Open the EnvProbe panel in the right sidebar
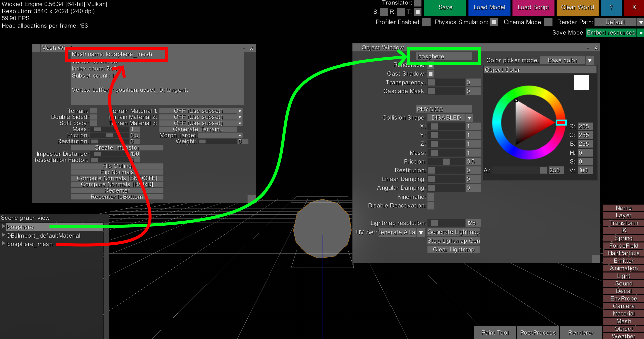 coord(623,298)
